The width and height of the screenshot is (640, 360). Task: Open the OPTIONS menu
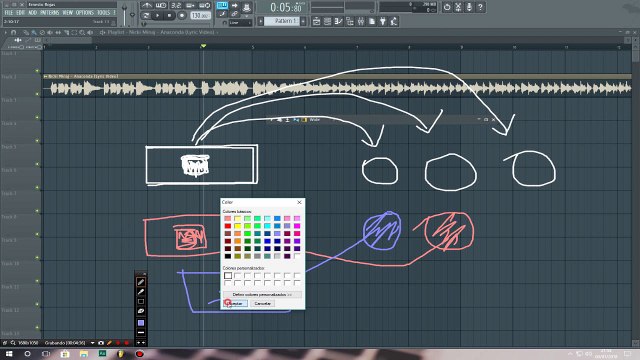(85, 13)
